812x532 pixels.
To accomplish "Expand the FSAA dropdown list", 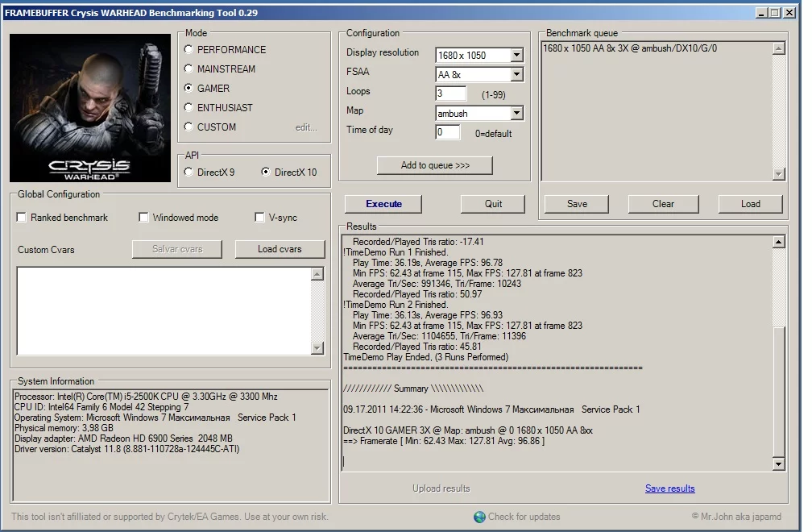I will point(516,75).
